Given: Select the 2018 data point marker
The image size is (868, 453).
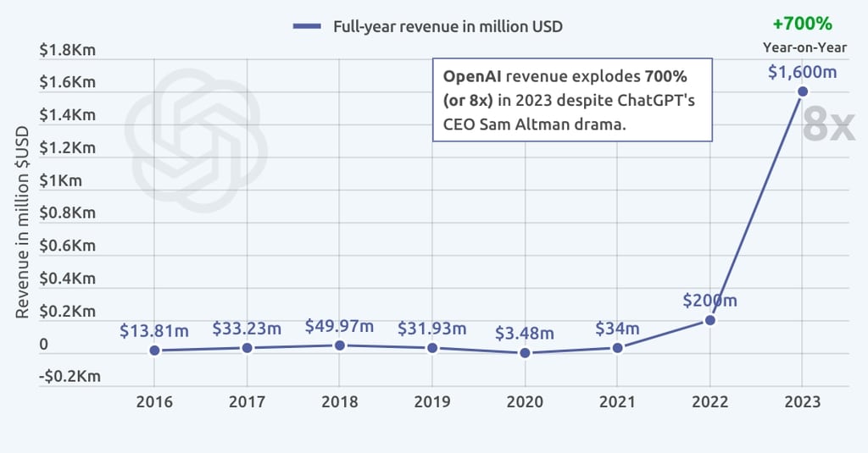Looking at the screenshot, I should coord(339,345).
